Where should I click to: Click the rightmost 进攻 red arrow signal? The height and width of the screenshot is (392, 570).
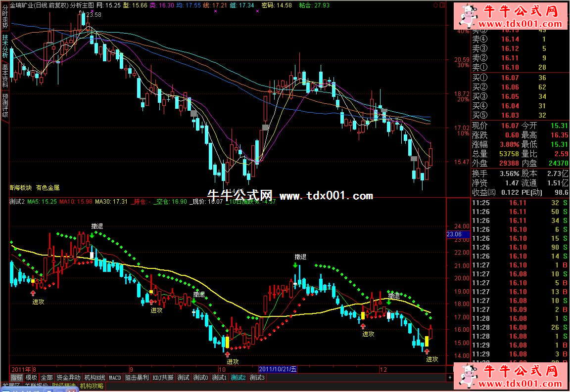point(427,351)
